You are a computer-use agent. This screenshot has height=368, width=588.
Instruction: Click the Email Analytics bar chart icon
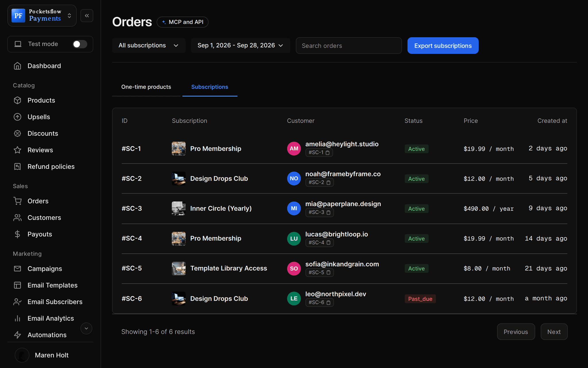click(x=18, y=318)
